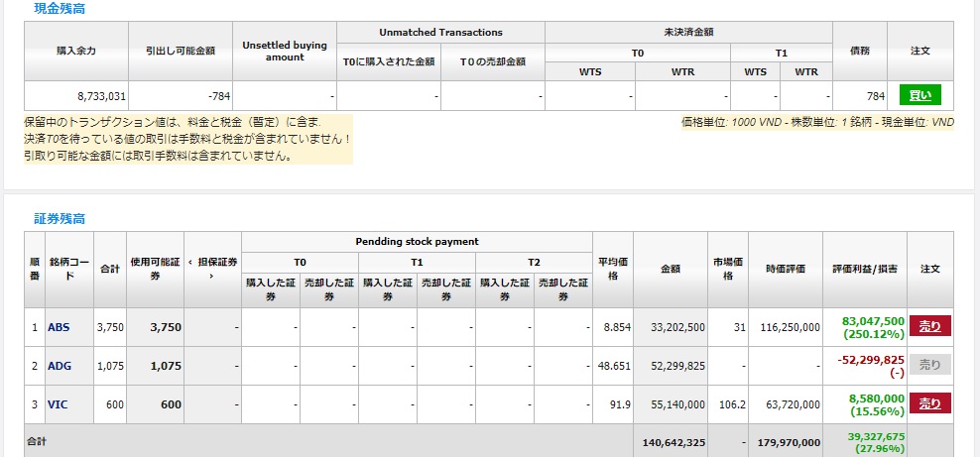This screenshot has height=457, width=980.
Task: Click the total 時価評価 value 179,970,000
Action: (x=786, y=442)
